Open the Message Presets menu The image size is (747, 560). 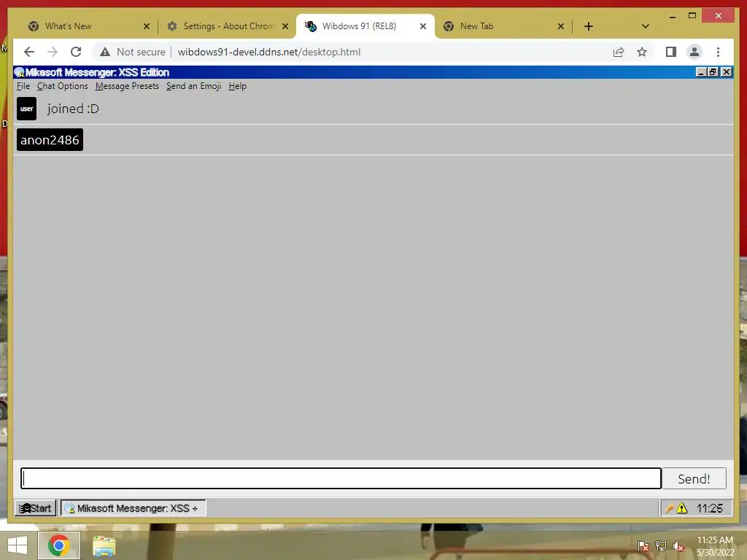127,86
